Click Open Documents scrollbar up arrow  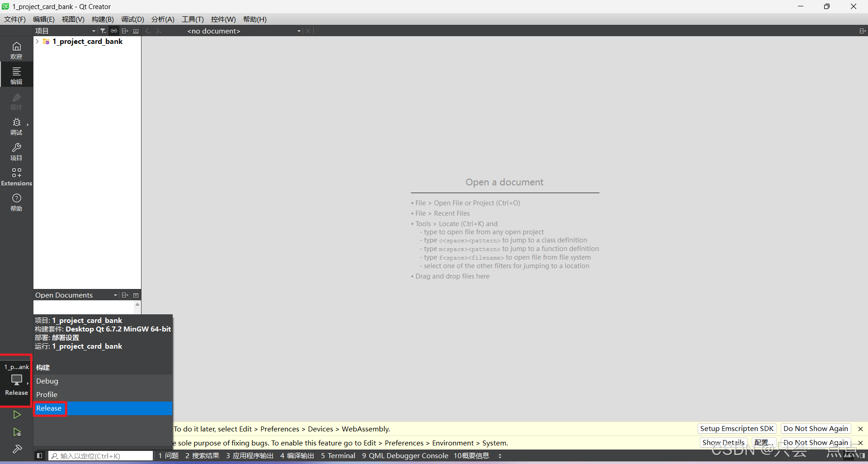(137, 305)
